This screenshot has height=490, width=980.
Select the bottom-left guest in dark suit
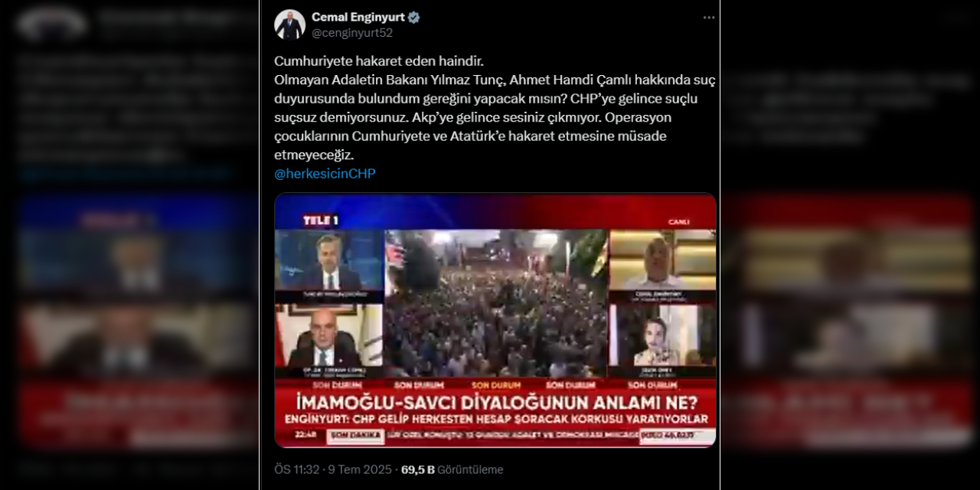329,340
